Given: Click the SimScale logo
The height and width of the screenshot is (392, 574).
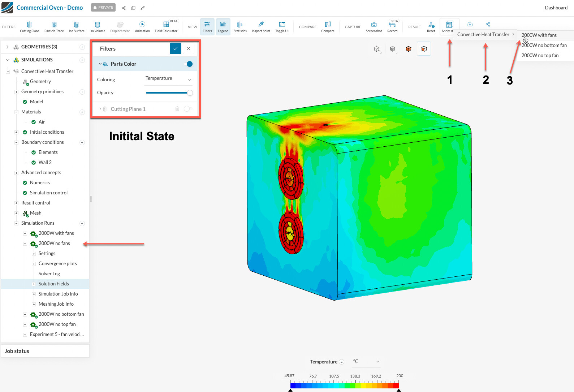Looking at the screenshot, I should (x=7, y=8).
